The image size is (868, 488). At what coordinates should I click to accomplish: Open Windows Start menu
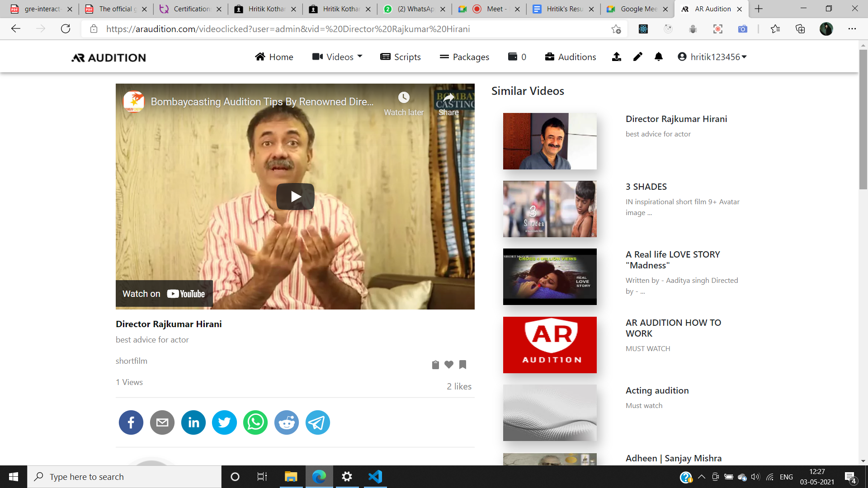[x=14, y=477]
